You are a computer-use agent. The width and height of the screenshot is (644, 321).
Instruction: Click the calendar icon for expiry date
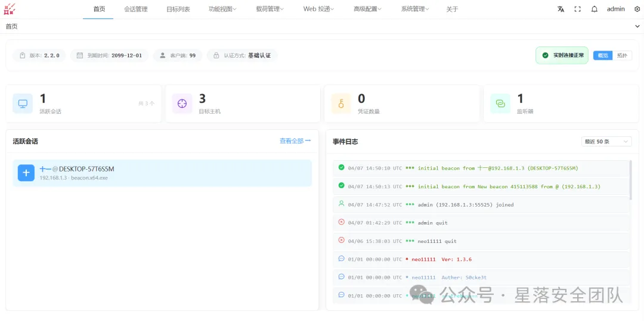(80, 55)
